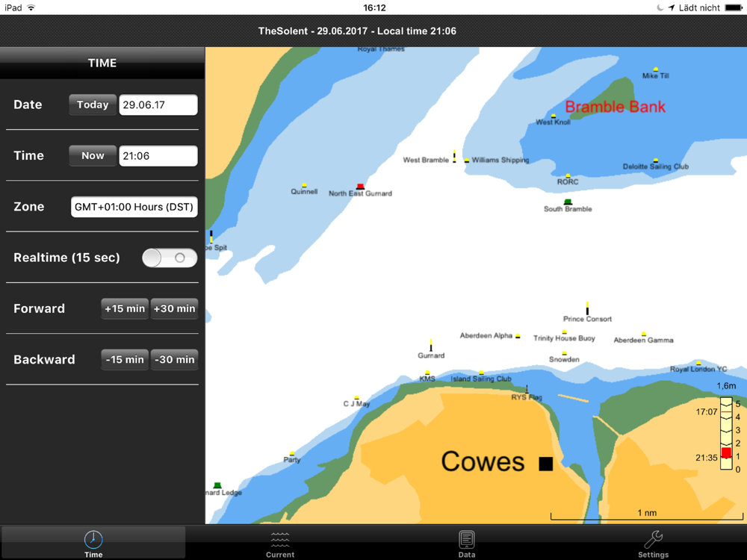
Task: Tap the red North East Gurnard buoy
Action: point(360,186)
